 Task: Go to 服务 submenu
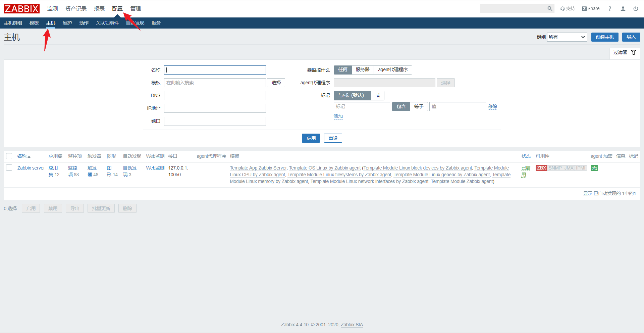156,23
